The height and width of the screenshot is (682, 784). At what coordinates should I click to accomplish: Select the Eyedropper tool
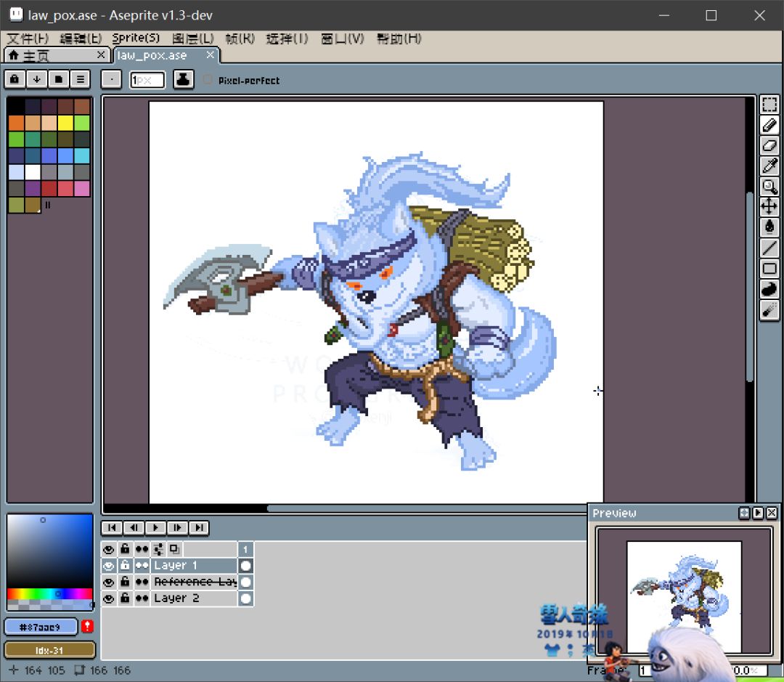(x=769, y=166)
